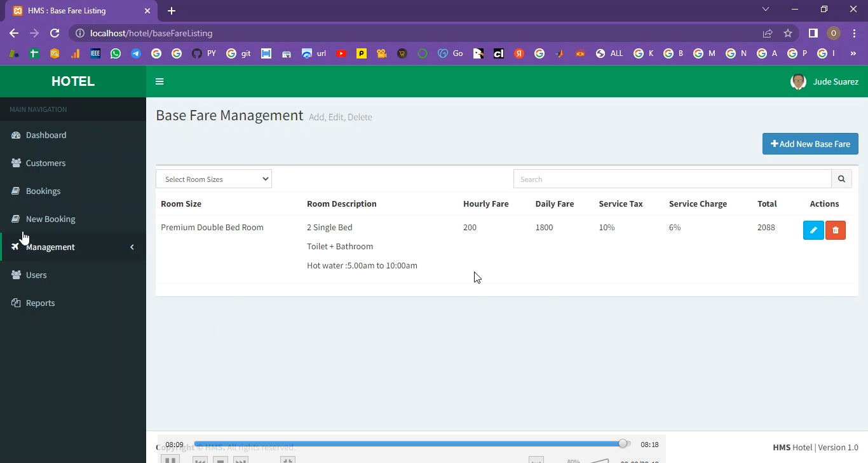
Task: Open Jude Suarez user menu
Action: coord(825,81)
